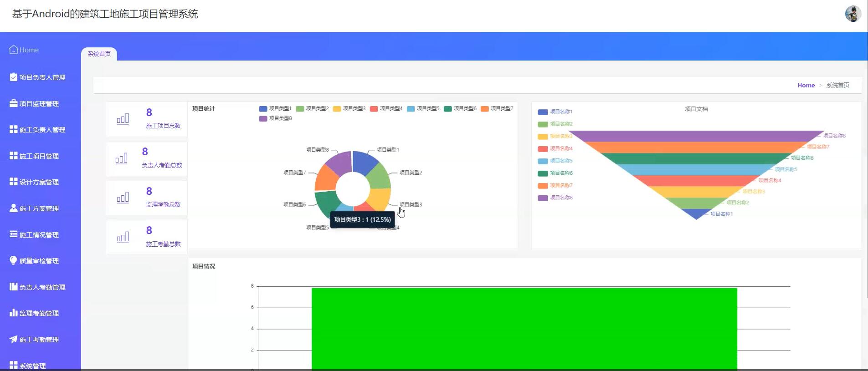Click the 项目文档 chart title
Image resolution: width=868 pixels, height=371 pixels.
[x=696, y=109]
